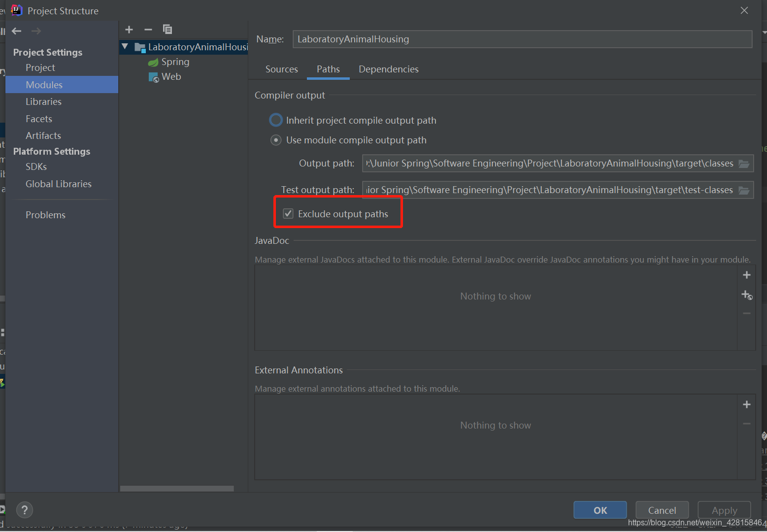
Task: Remove the selected module using the minus icon
Action: click(x=148, y=30)
